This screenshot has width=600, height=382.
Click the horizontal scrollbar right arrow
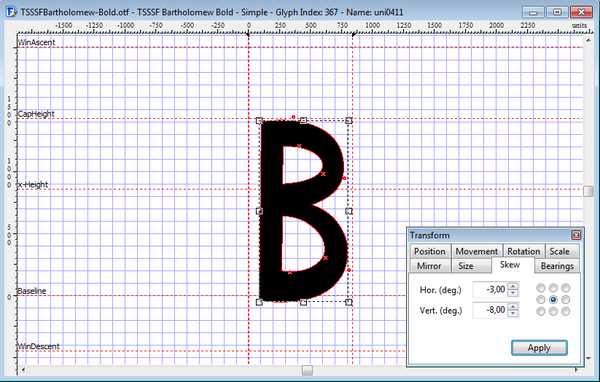(577, 370)
